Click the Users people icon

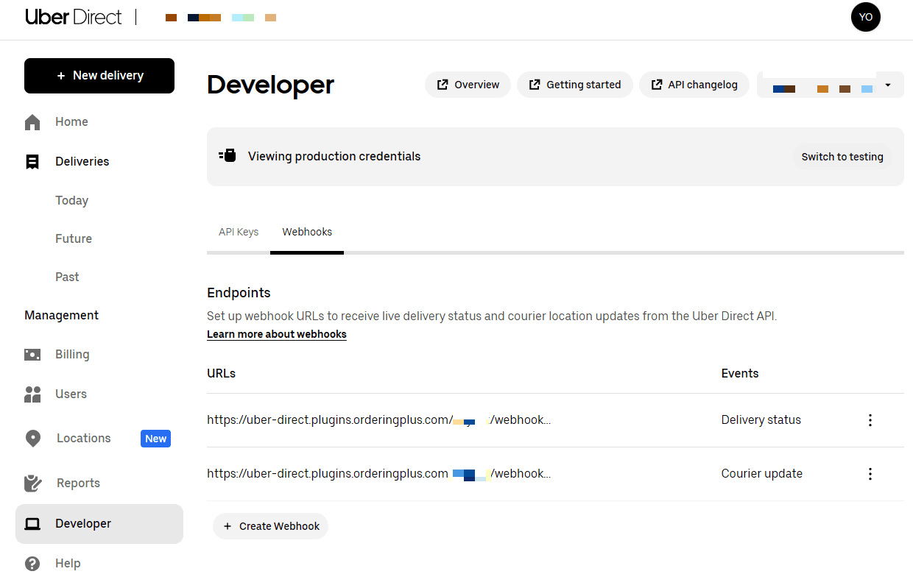click(32, 394)
